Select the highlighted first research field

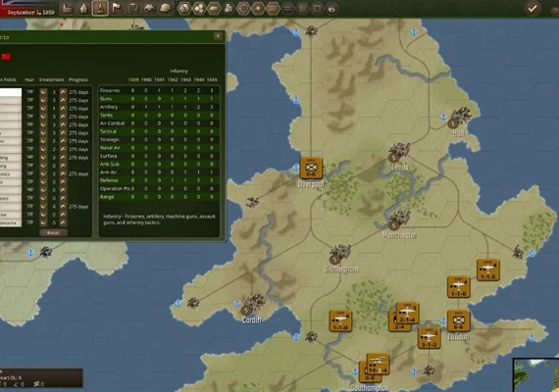(11, 92)
